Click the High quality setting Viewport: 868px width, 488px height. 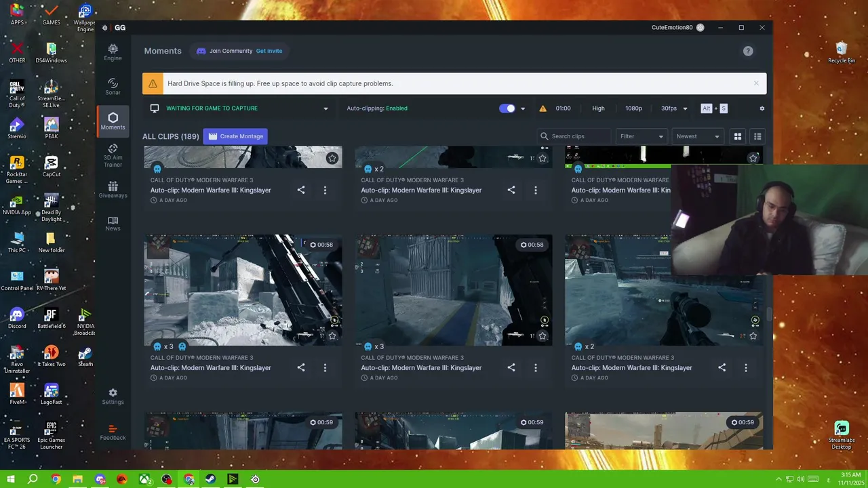tap(598, 108)
